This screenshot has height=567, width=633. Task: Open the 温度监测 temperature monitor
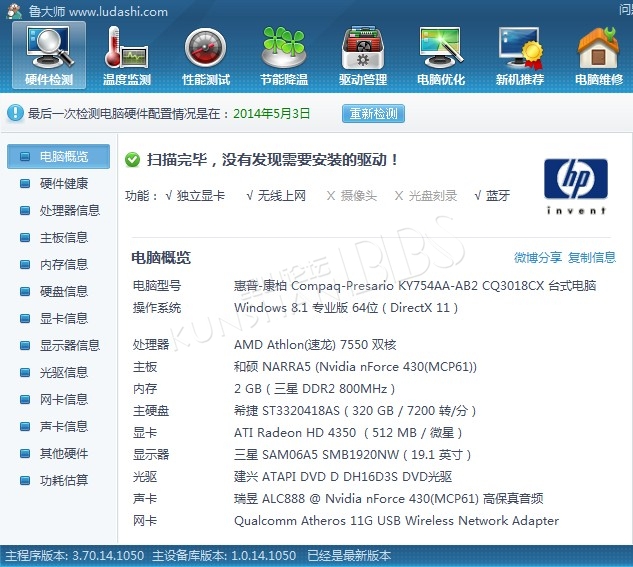[x=127, y=56]
